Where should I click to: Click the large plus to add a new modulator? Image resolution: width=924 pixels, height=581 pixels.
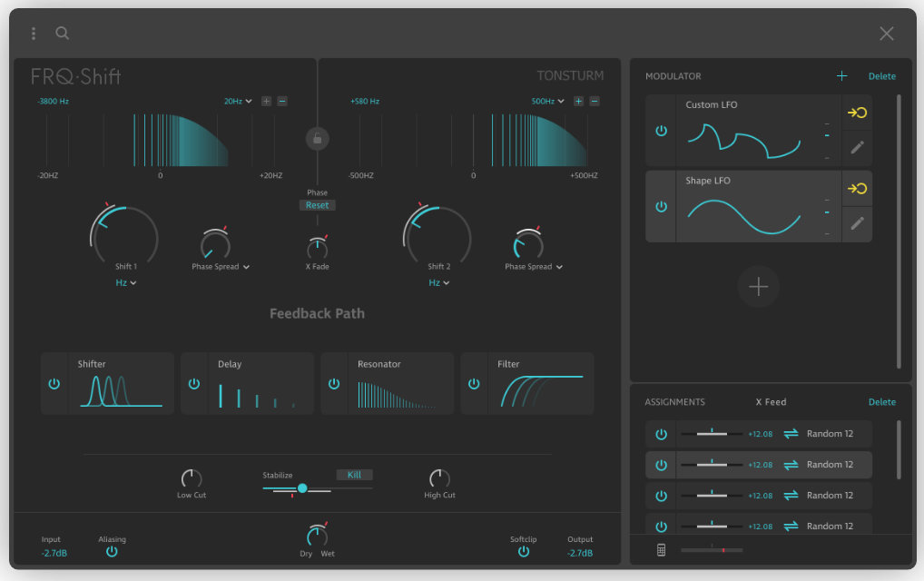(x=758, y=287)
